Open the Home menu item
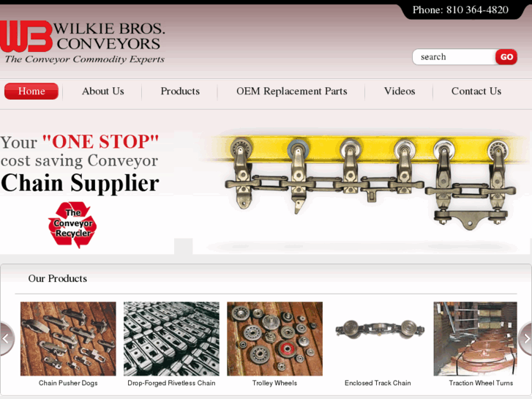Screen dimensions: 532x399 tap(31, 92)
